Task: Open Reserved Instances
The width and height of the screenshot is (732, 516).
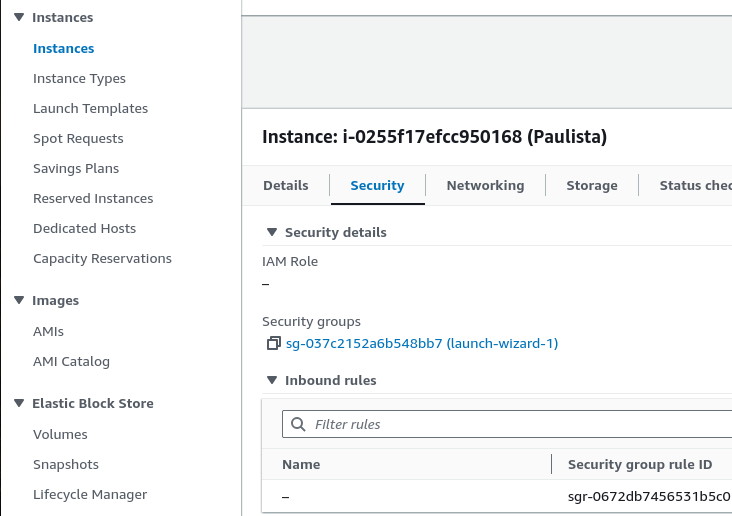Action: pyautogui.click(x=93, y=198)
